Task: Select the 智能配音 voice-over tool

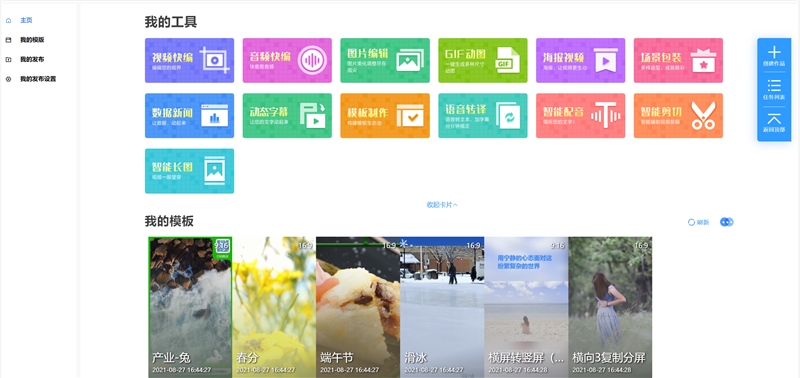Action: (x=581, y=115)
